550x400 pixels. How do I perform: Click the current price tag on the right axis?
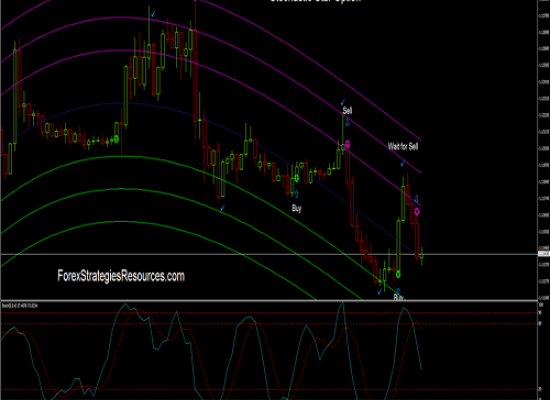544,254
